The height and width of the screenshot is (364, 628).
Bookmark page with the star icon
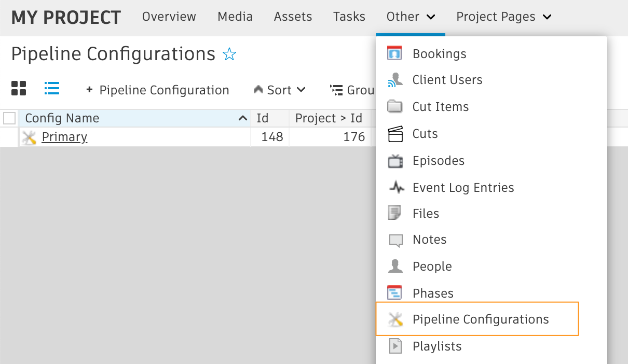click(x=229, y=54)
